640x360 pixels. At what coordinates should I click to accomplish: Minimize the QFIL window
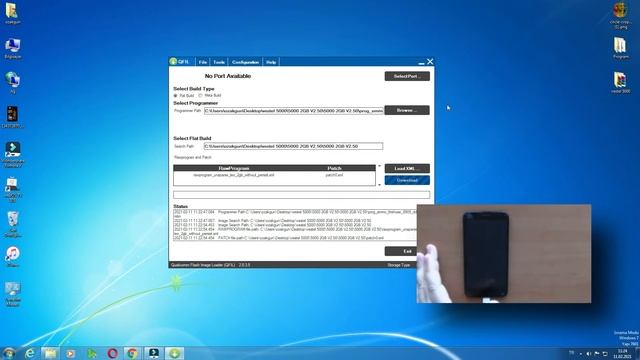[421, 62]
